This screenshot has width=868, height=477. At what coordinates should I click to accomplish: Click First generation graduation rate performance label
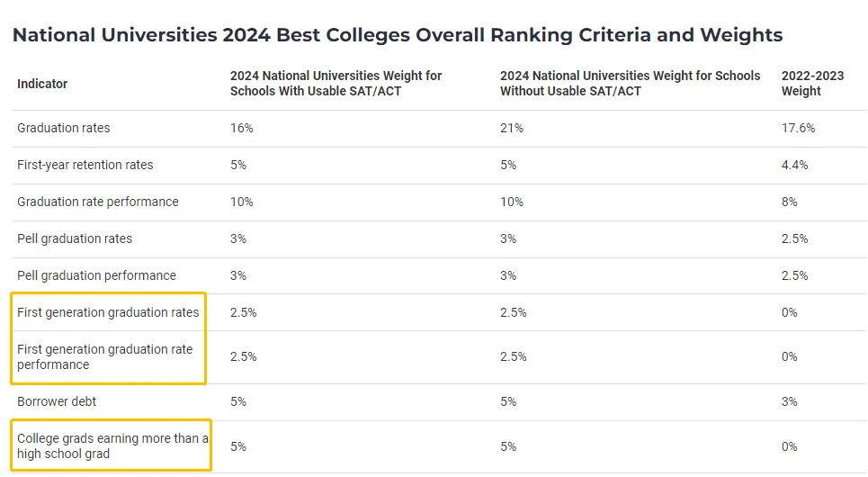(x=104, y=356)
